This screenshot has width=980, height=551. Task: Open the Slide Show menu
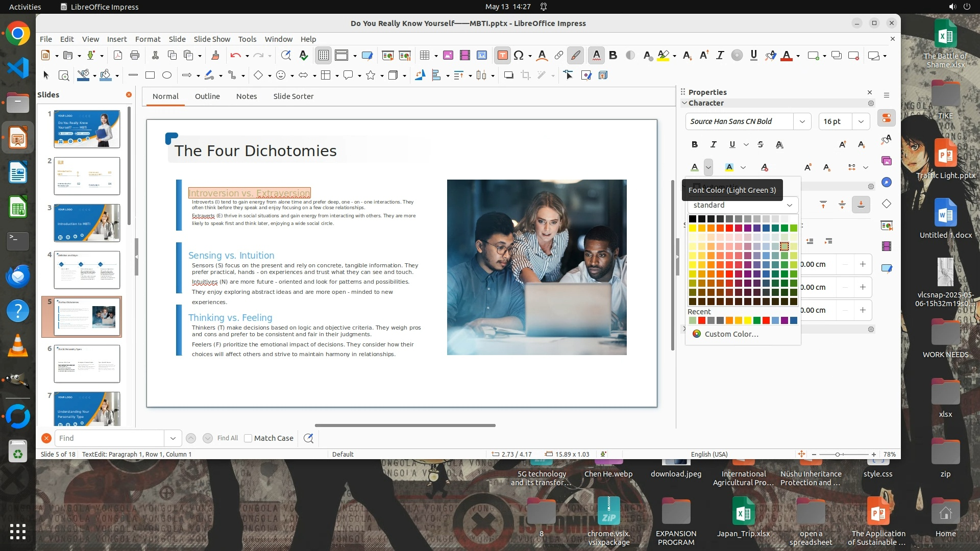212,39
